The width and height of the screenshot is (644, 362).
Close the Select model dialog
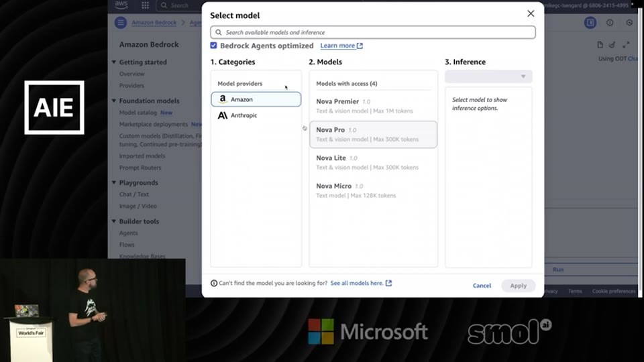[531, 13]
